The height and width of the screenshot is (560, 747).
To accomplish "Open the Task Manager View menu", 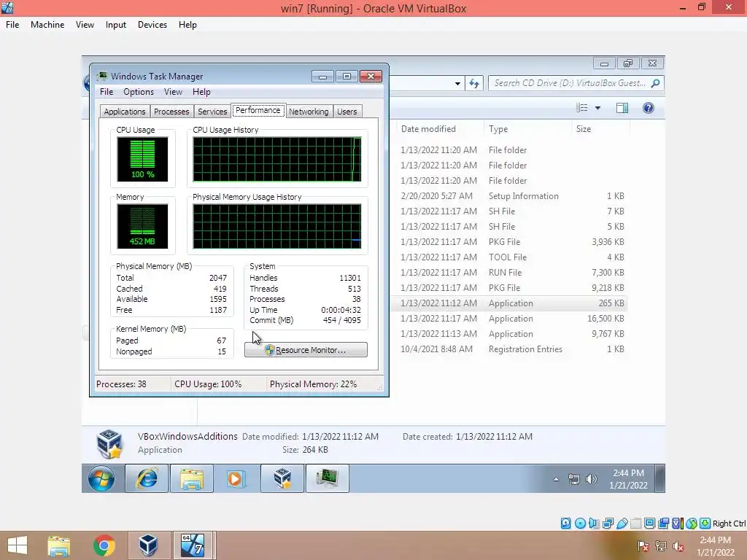I will click(173, 92).
